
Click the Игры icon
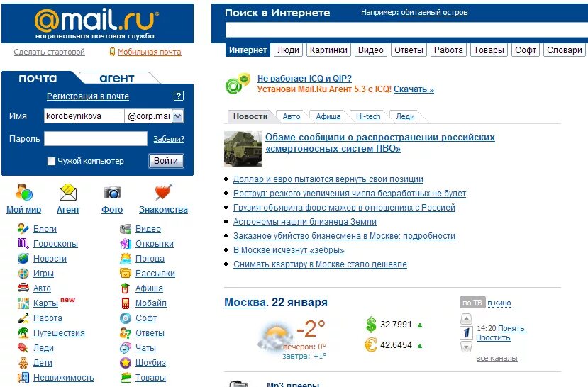[23, 274]
